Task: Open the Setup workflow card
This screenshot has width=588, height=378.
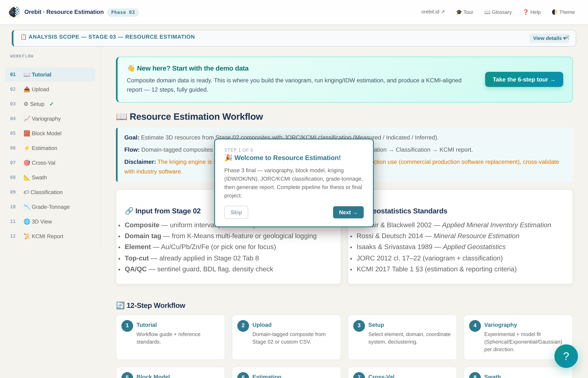Action: tap(402, 337)
